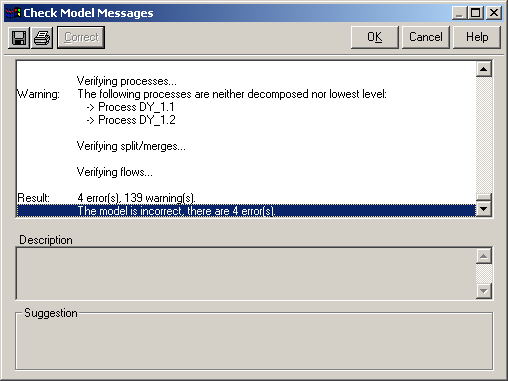
Task: Cancel the Check Model Messages dialog
Action: [426, 37]
